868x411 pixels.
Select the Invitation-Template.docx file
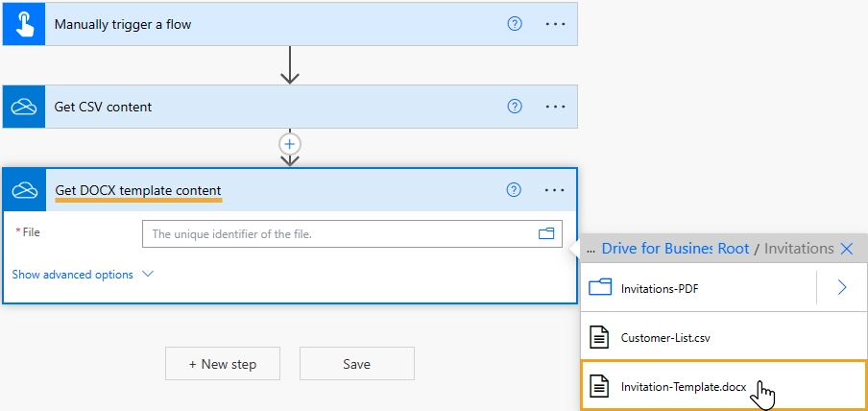(724, 387)
